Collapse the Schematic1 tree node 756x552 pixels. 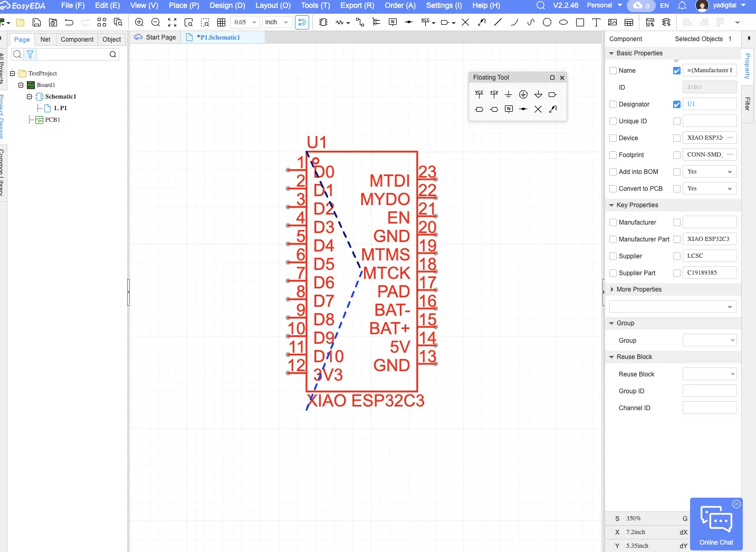(30, 96)
